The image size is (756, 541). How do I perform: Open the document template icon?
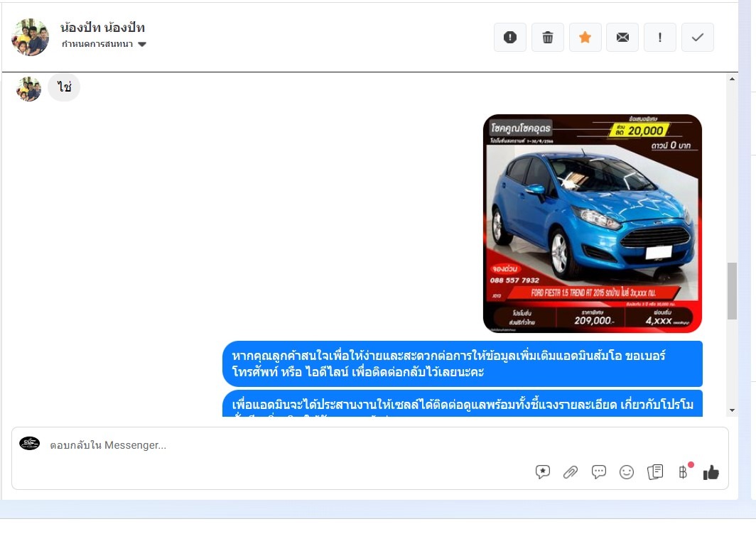click(x=655, y=471)
